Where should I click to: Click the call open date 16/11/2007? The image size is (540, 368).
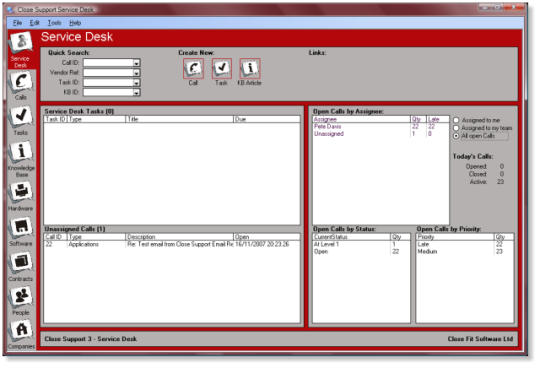pyautogui.click(x=262, y=244)
